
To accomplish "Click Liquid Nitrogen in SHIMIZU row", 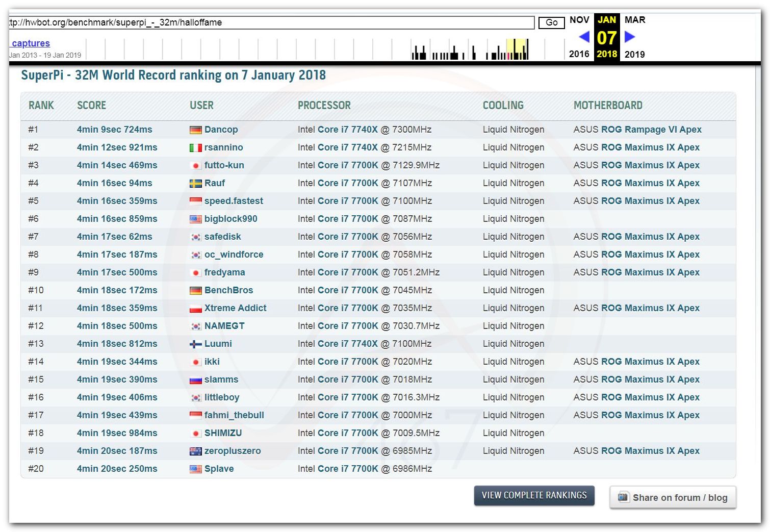I will pyautogui.click(x=514, y=433).
